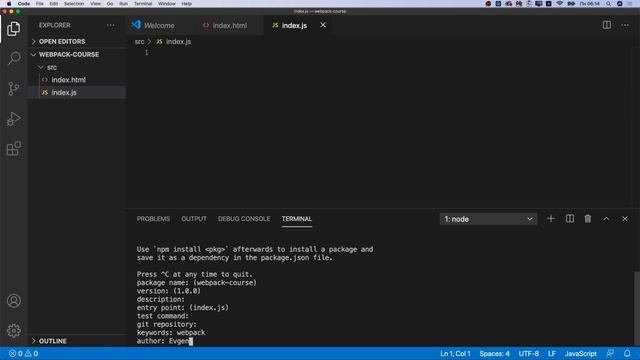Open the Problems panel tab
The width and height of the screenshot is (640, 360).
point(153,219)
